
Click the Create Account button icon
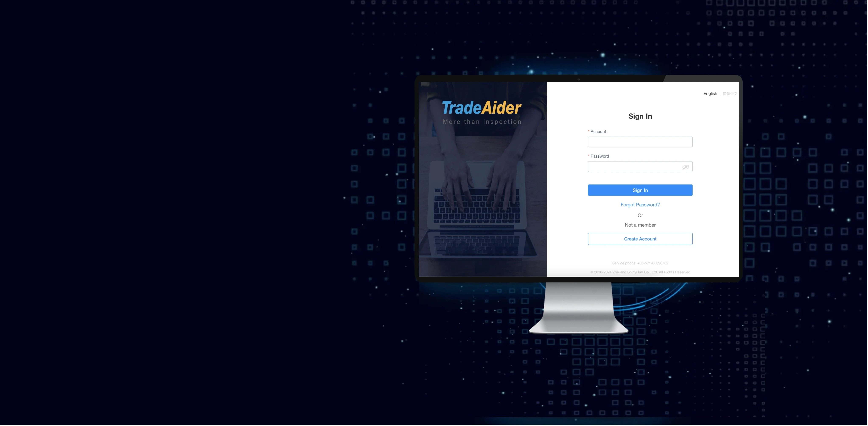[640, 238]
